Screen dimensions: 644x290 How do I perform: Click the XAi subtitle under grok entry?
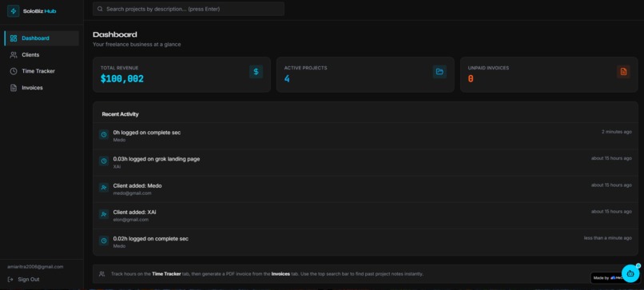click(x=117, y=167)
